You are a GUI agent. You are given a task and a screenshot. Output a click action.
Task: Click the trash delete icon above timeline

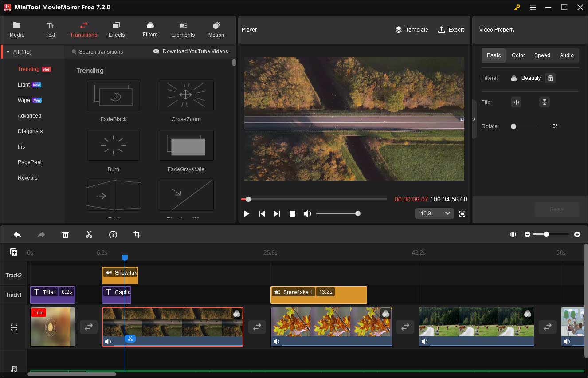(65, 234)
